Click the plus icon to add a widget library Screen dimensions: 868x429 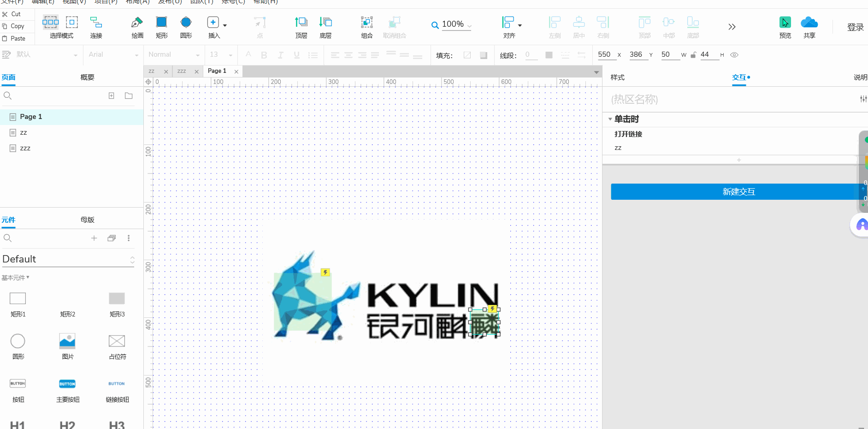pos(94,238)
